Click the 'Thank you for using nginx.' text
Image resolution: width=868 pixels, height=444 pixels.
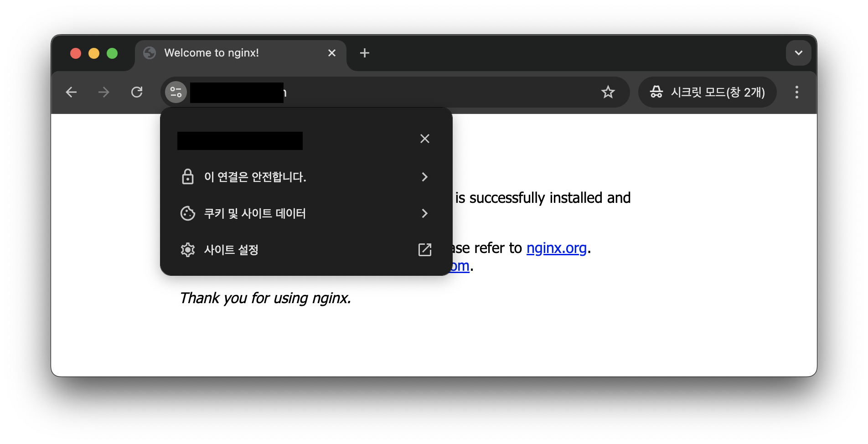[x=265, y=298]
